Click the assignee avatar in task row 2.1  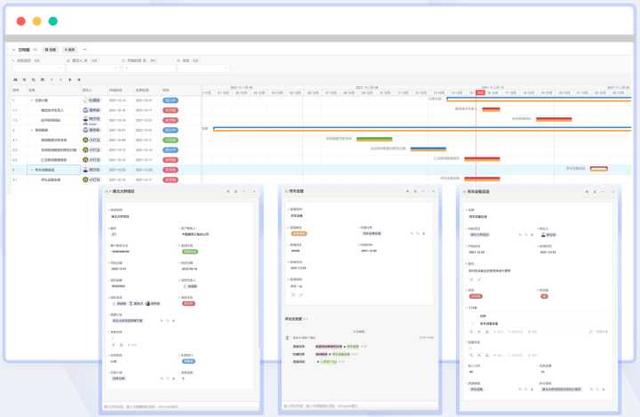85,140
